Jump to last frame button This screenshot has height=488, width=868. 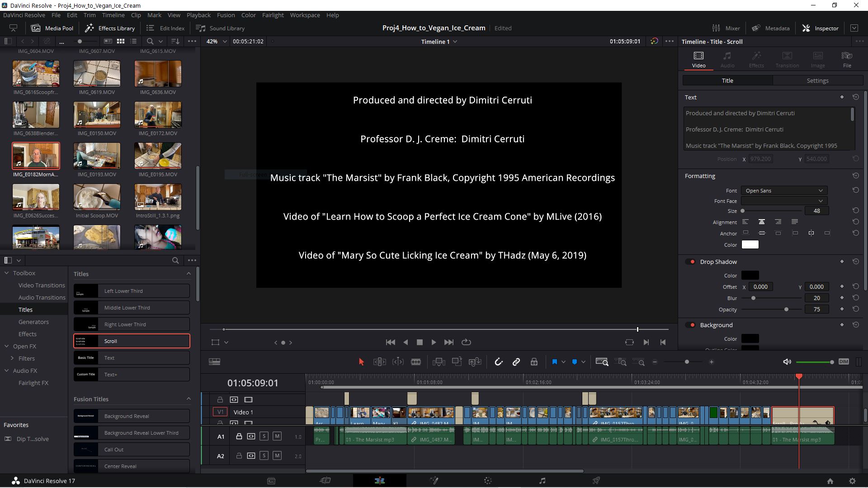[x=448, y=343]
